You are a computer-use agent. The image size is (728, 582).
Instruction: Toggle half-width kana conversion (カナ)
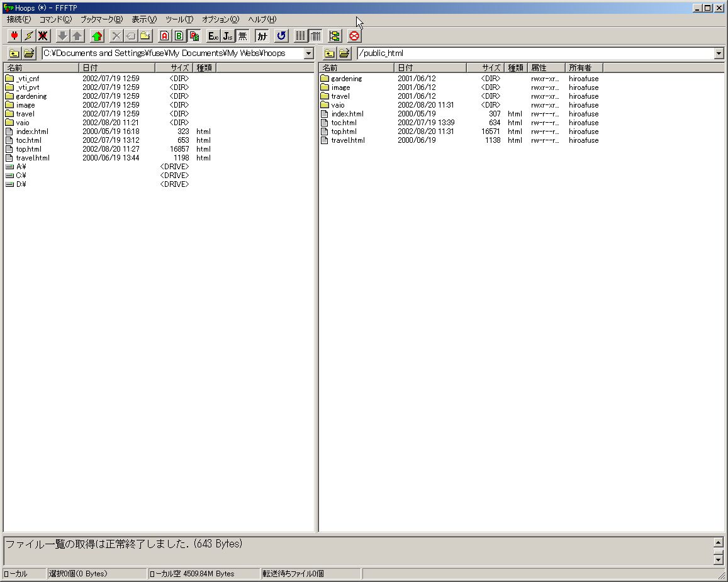[x=262, y=36]
